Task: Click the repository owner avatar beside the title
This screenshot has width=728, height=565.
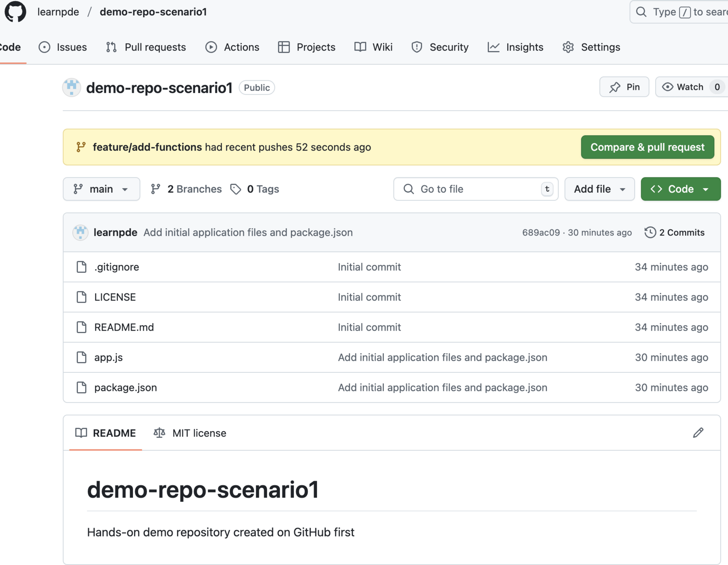Action: (72, 87)
